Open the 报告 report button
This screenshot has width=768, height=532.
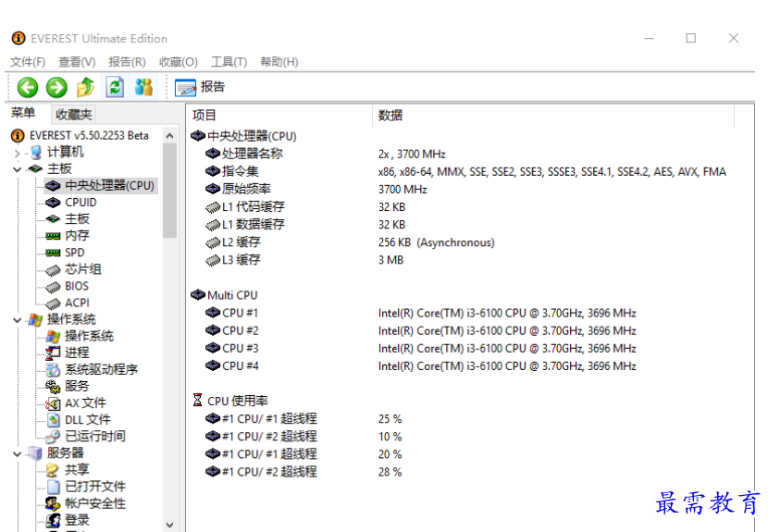tap(200, 87)
